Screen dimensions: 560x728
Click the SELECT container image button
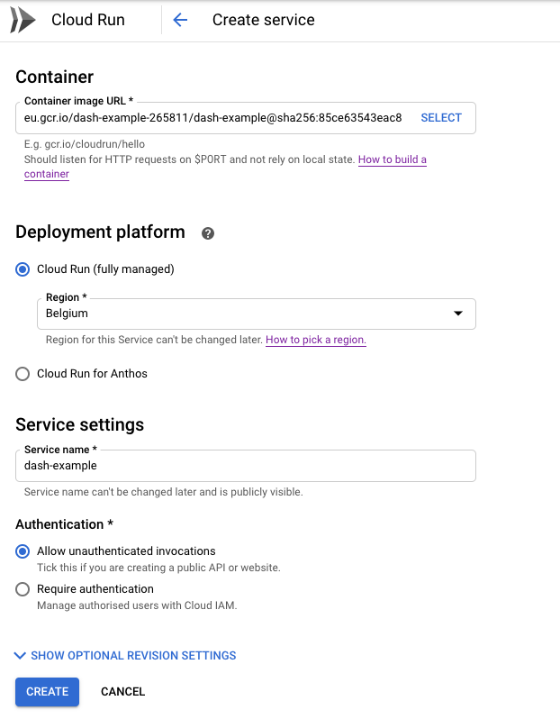(x=441, y=118)
